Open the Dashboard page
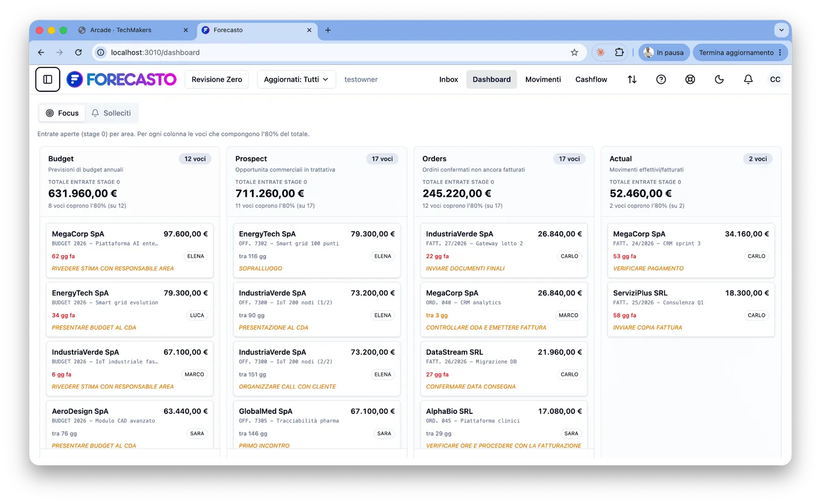The height and width of the screenshot is (504, 821). (491, 80)
